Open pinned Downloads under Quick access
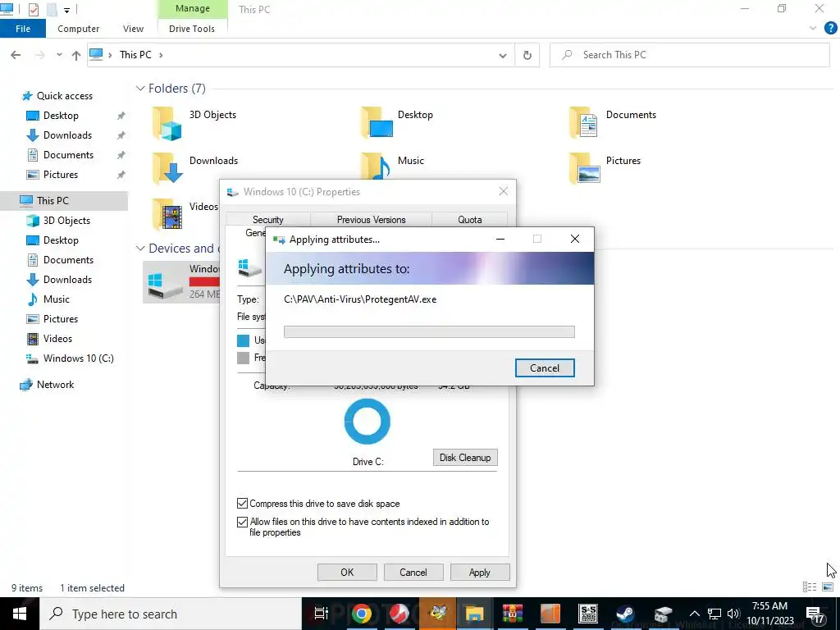 coord(67,135)
